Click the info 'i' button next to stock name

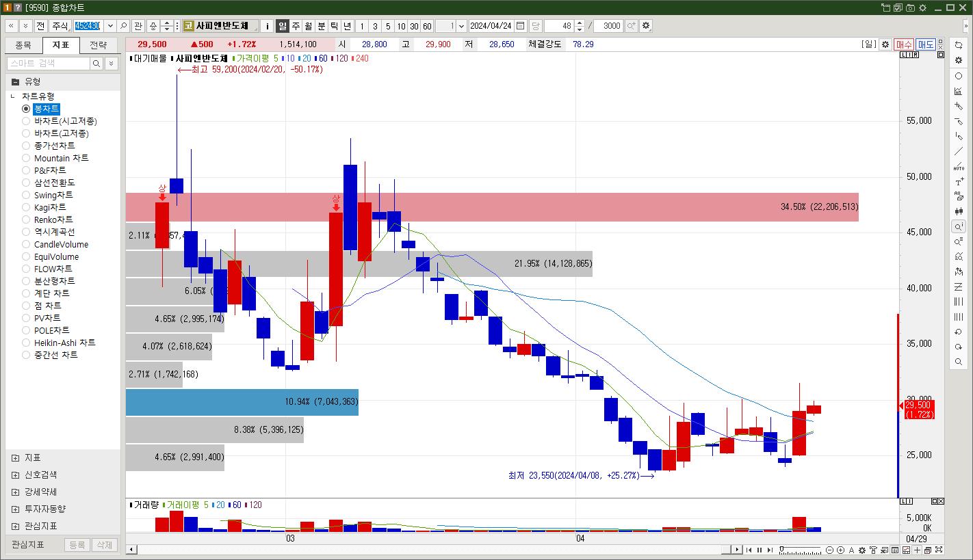coord(268,26)
